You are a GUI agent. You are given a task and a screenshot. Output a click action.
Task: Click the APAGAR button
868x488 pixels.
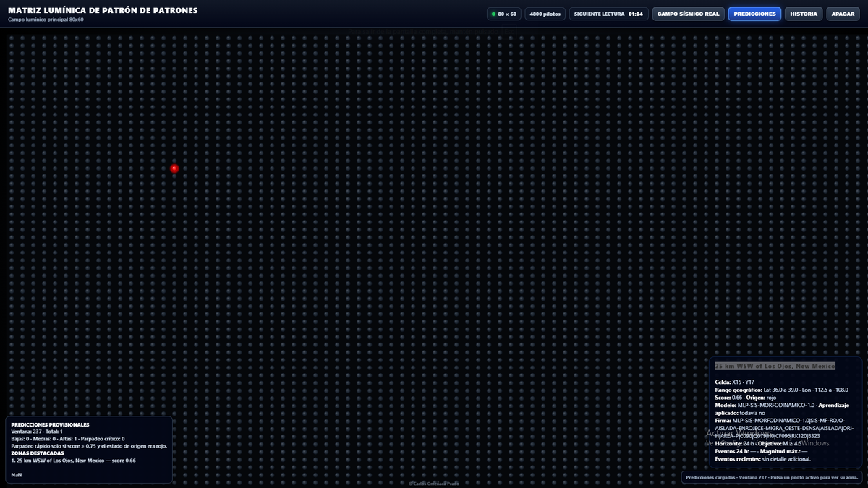click(843, 14)
